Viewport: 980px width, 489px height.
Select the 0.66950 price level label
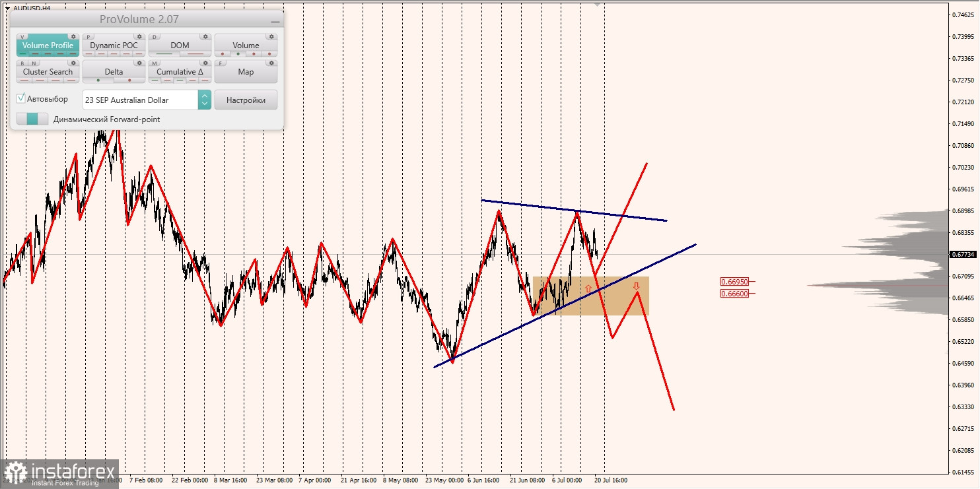(734, 282)
